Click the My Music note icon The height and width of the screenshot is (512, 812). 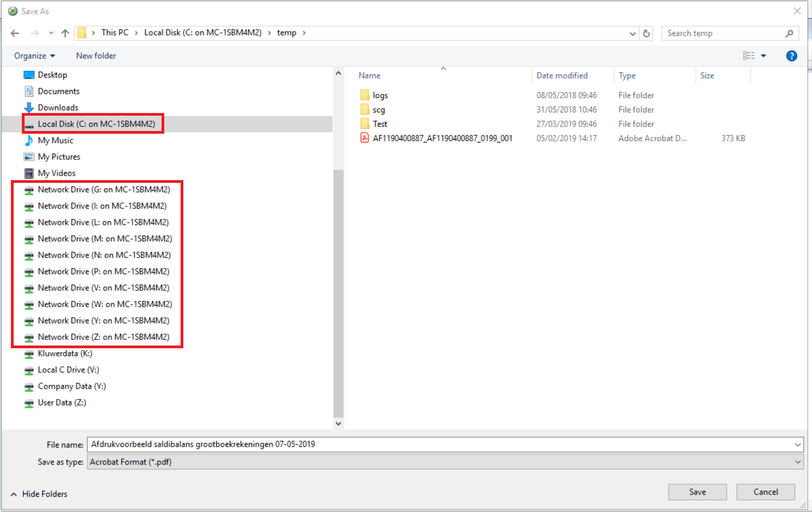click(x=29, y=140)
